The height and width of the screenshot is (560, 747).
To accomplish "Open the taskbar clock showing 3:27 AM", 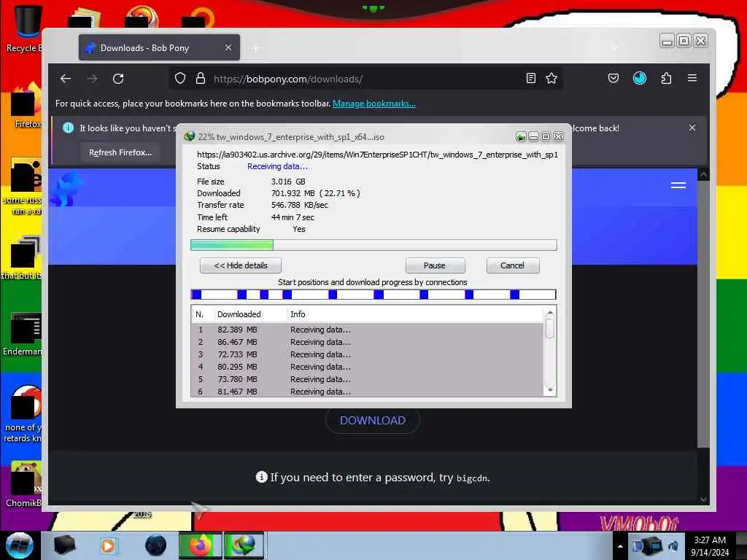I will point(710,546).
